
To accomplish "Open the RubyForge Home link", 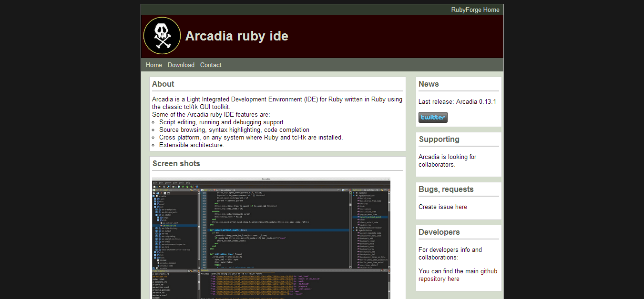I will pyautogui.click(x=475, y=10).
